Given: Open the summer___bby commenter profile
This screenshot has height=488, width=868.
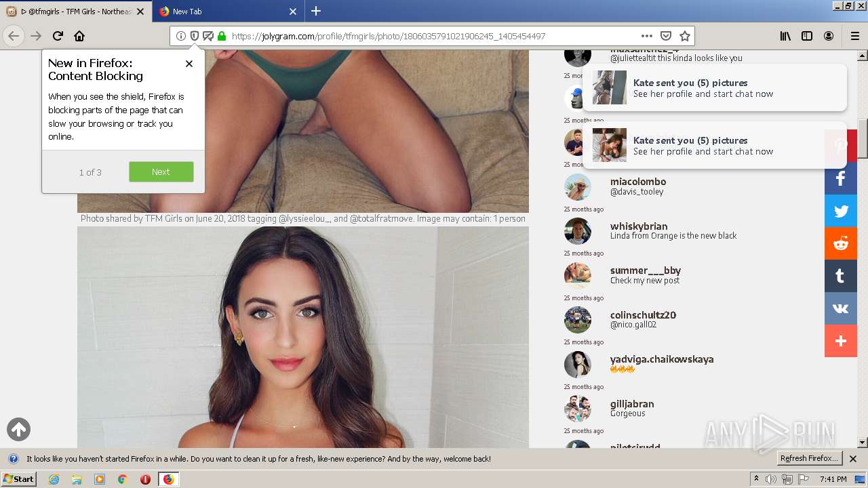Looking at the screenshot, I should click(646, 270).
